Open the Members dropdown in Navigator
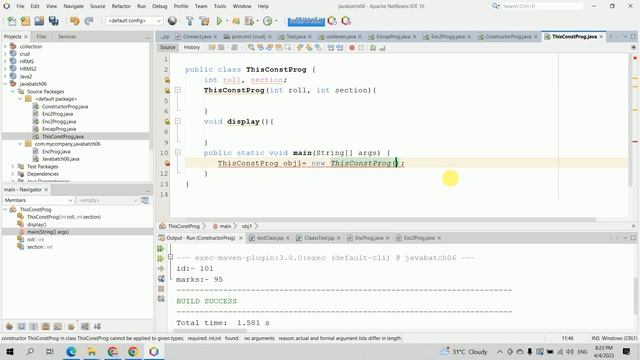 (38, 200)
